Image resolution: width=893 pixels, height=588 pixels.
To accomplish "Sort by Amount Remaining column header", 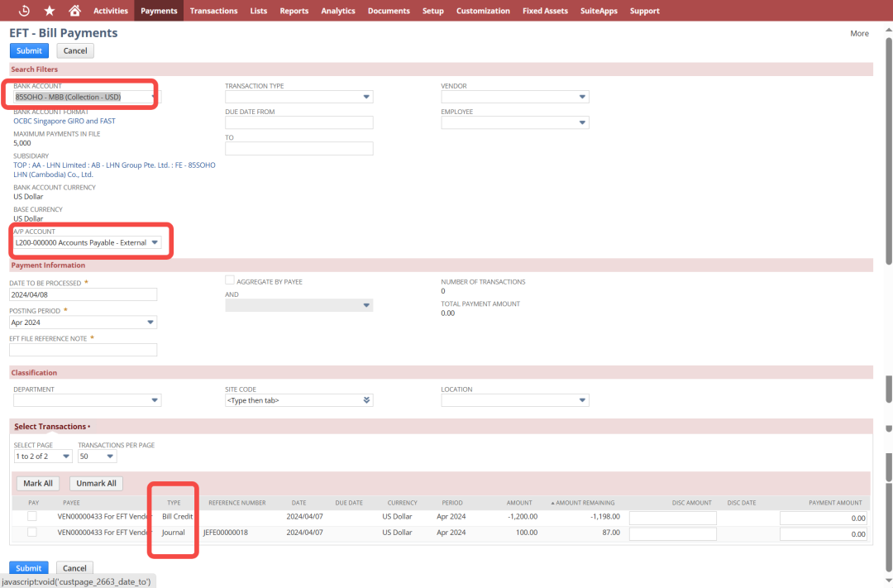I will (x=583, y=503).
